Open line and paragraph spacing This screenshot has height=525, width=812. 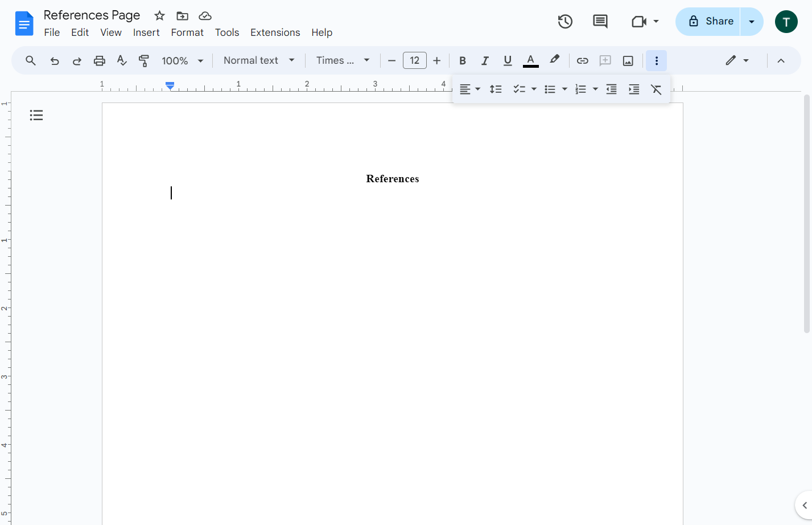[x=496, y=89]
